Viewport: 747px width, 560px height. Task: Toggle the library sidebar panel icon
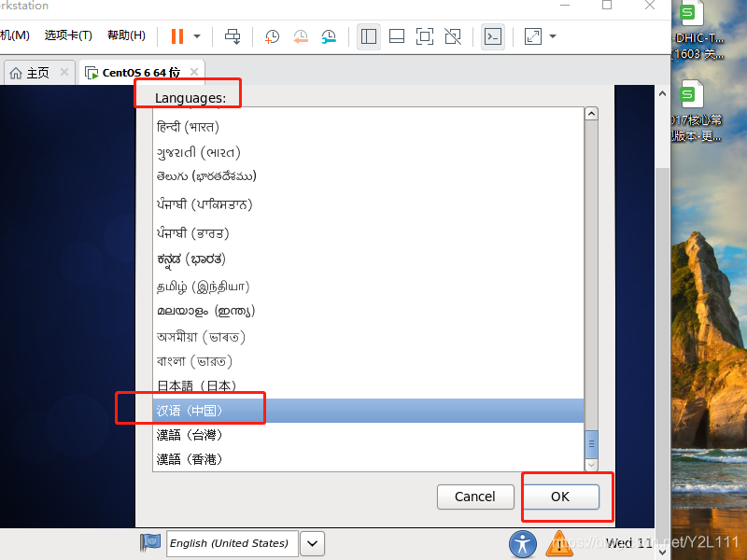(369, 36)
